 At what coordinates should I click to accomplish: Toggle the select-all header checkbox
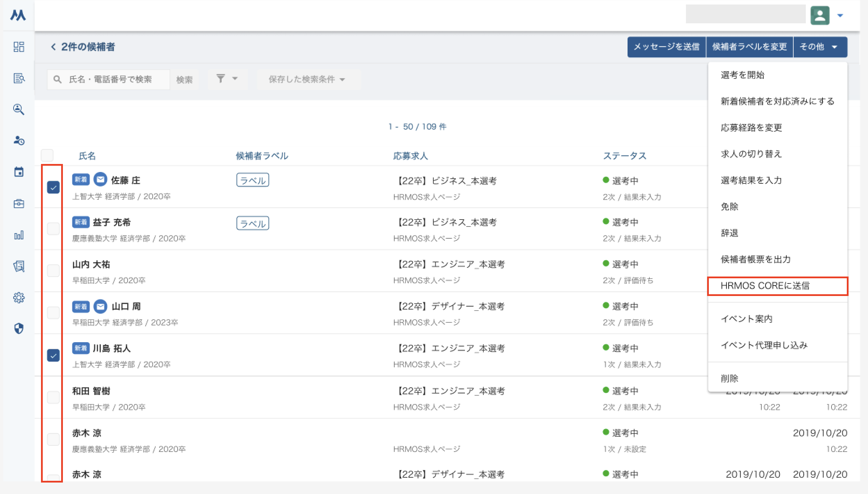coord(47,155)
